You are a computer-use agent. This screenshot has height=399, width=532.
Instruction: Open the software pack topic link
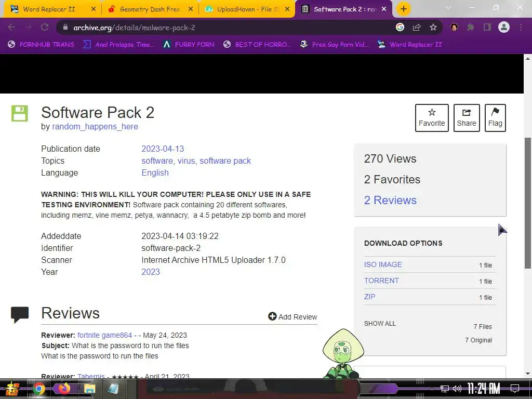(x=225, y=161)
